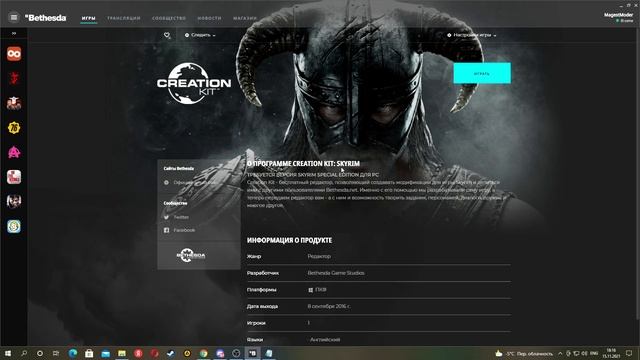Open the Facebook community link
Image resolution: width=640 pixels, height=360 pixels.
(180, 230)
